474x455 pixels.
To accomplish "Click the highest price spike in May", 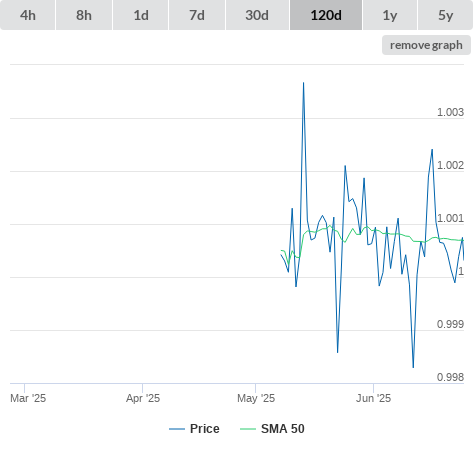I will [x=303, y=83].
